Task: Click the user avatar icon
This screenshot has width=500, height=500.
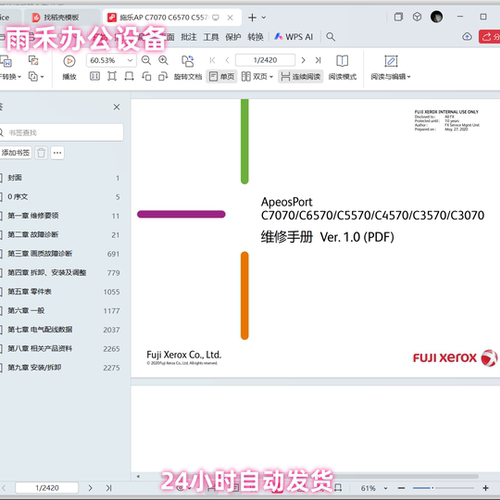Action: [437, 17]
